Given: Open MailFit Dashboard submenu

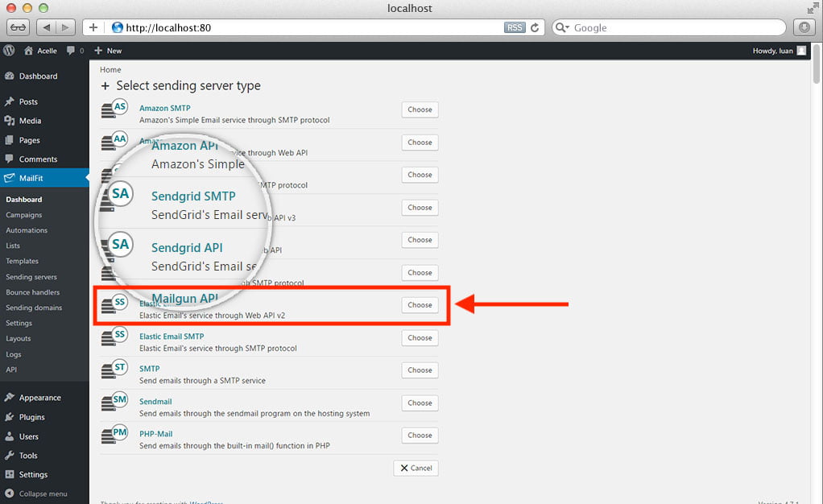Looking at the screenshot, I should click(x=24, y=200).
